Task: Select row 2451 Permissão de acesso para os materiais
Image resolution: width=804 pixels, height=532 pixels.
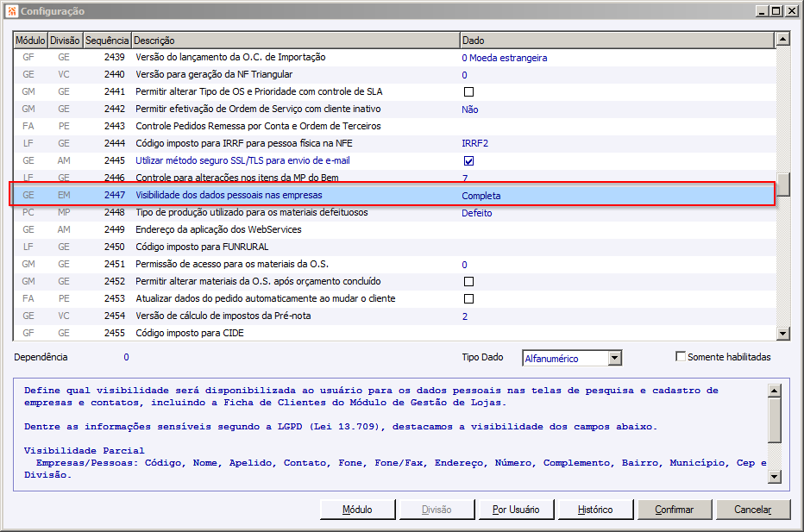Action: (393, 265)
